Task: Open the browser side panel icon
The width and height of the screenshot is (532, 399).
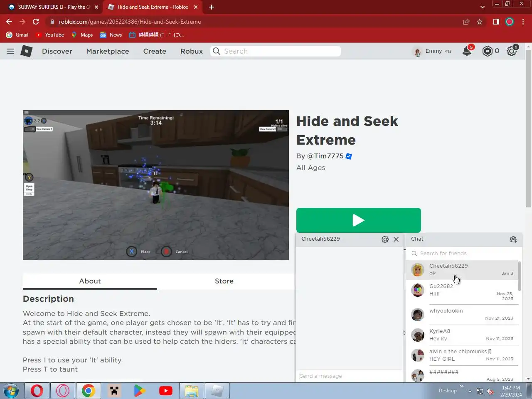Action: point(496,22)
